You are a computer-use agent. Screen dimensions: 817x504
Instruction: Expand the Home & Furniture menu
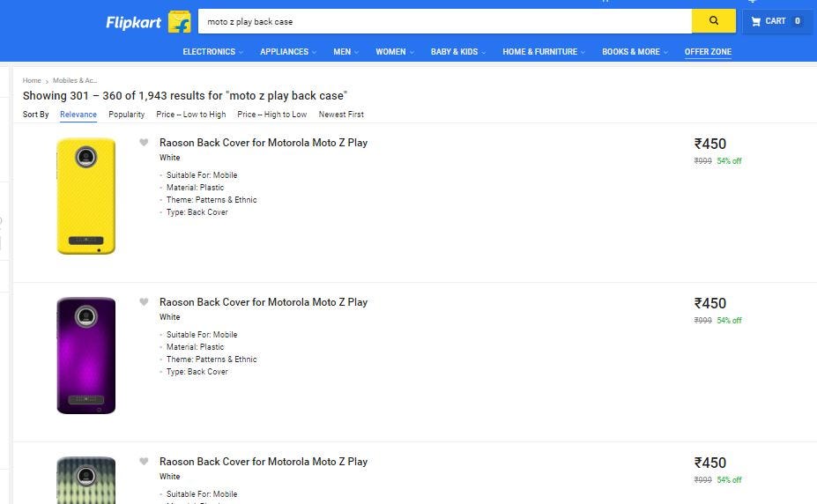coord(544,51)
